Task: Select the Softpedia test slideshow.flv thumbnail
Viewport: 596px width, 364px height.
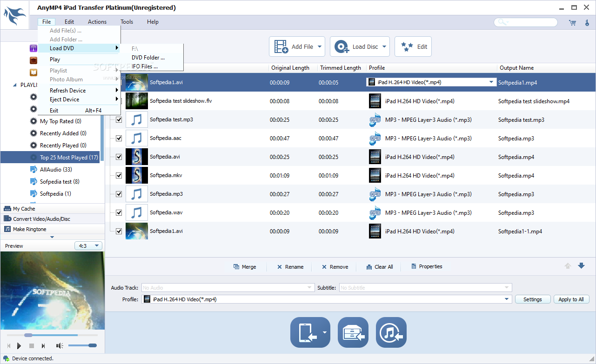Action: [x=137, y=101]
